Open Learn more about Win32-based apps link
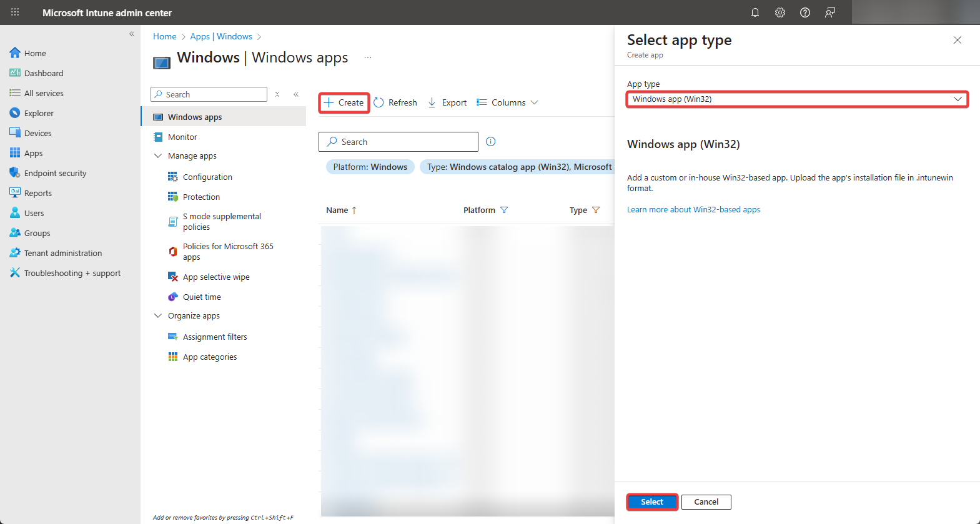 click(x=693, y=210)
